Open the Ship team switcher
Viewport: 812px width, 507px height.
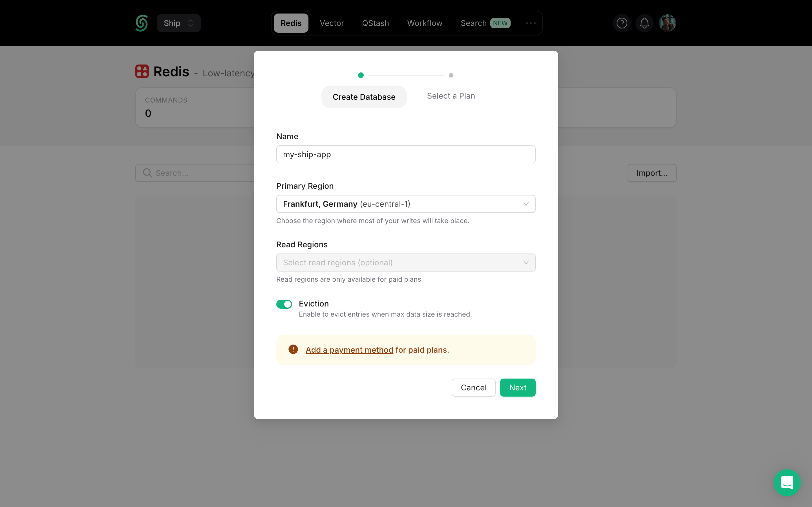pyautogui.click(x=178, y=23)
